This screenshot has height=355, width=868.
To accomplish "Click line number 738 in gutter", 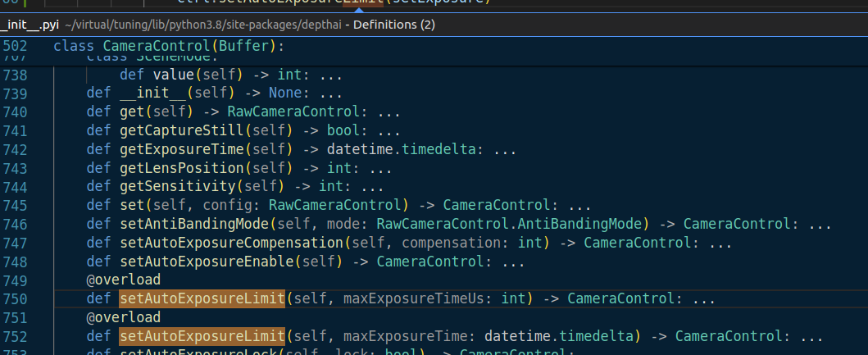I will [x=15, y=75].
